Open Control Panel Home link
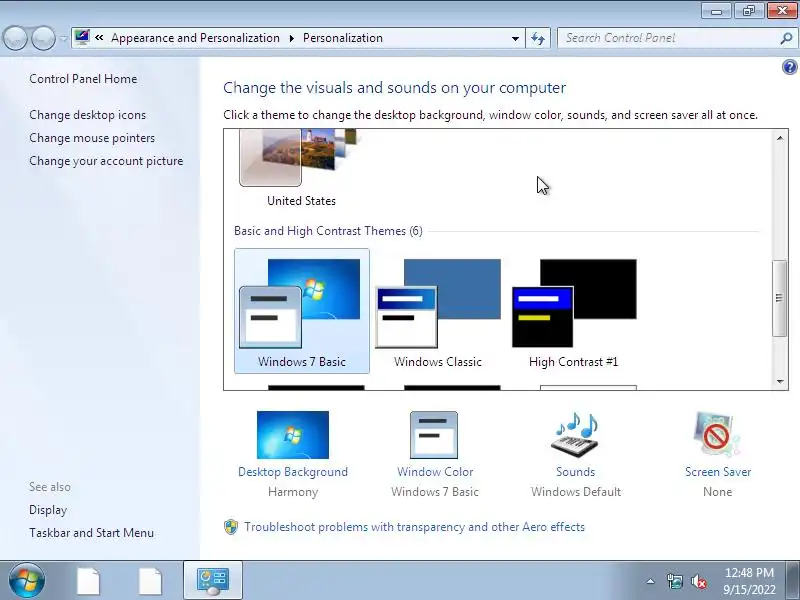The width and height of the screenshot is (800, 600). (83, 79)
